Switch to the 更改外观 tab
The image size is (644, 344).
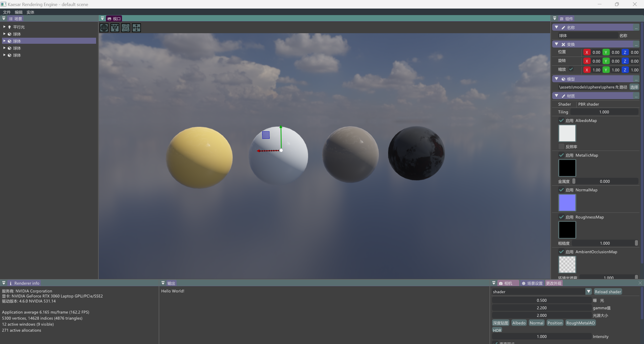[x=553, y=283]
